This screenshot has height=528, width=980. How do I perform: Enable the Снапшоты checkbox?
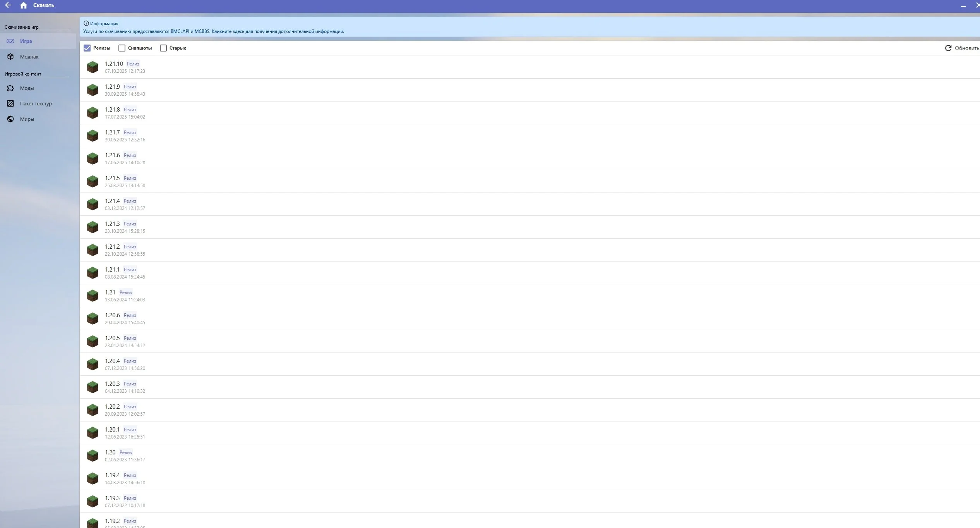click(122, 48)
